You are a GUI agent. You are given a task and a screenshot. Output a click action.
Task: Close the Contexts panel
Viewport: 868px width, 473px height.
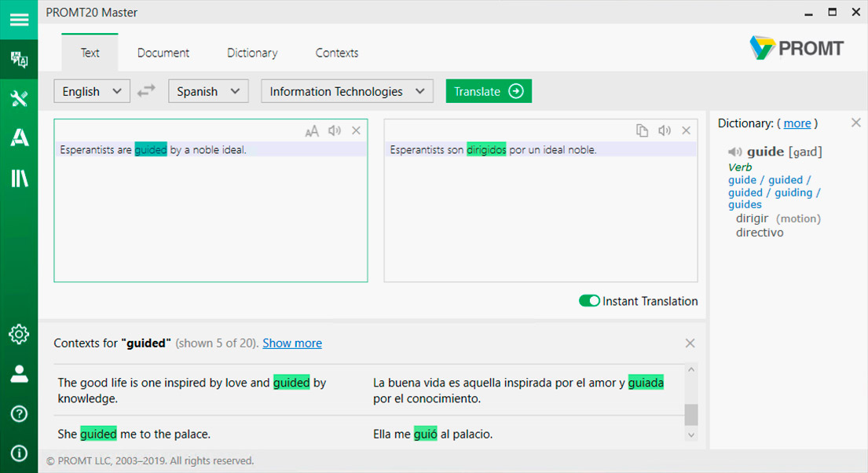690,343
